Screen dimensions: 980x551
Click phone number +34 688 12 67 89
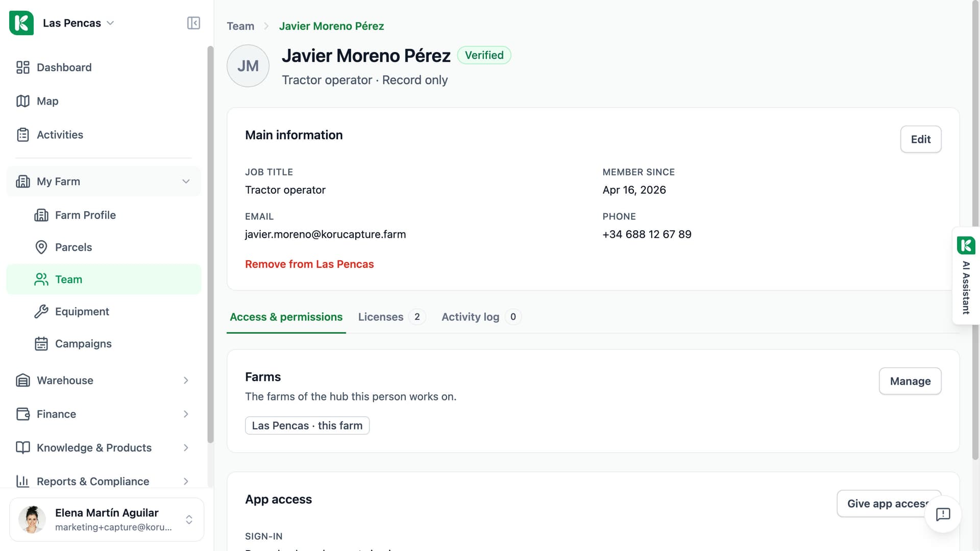pyautogui.click(x=647, y=234)
